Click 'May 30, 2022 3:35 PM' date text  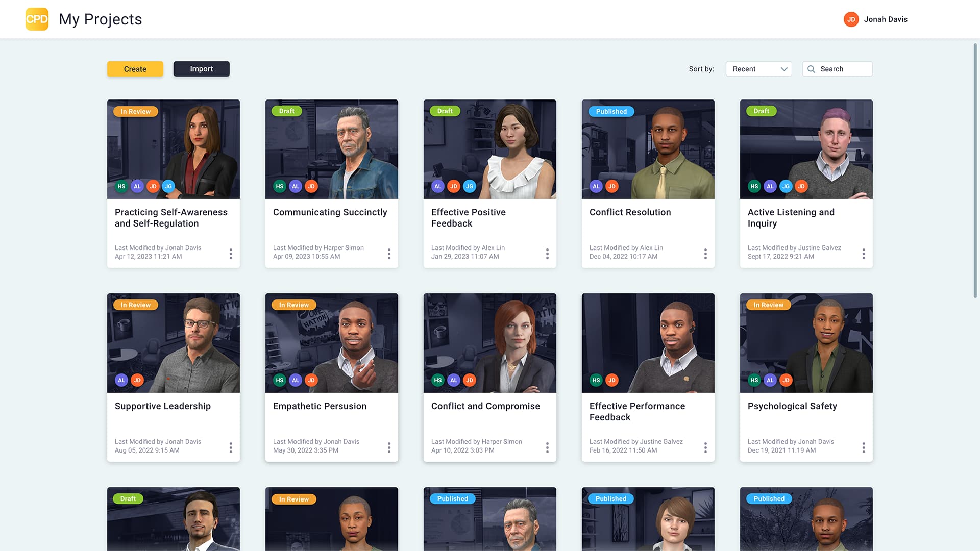click(306, 450)
